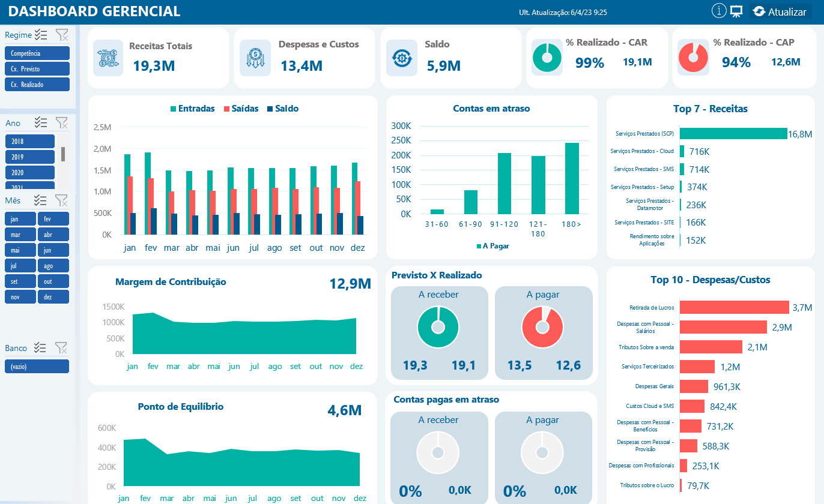Click the Ponto de Equilíbrio area chart

pos(242,463)
